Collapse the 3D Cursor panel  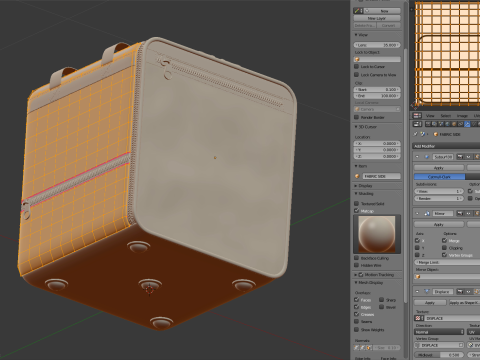tap(356, 127)
